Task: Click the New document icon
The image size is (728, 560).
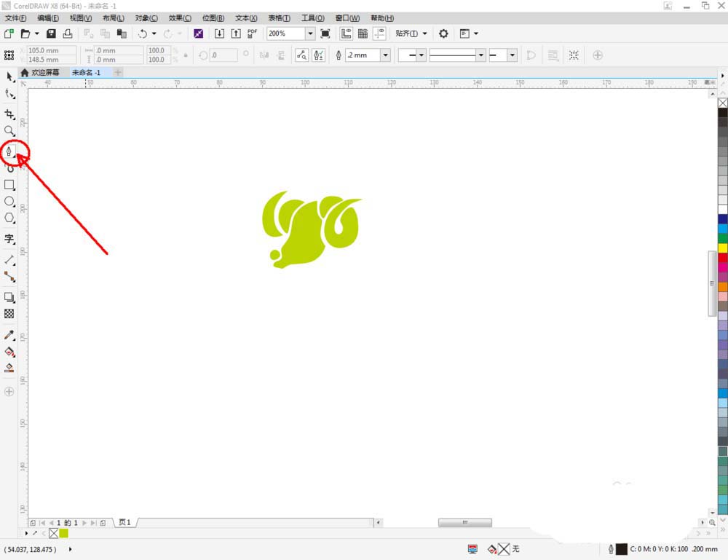Action: (x=9, y=33)
